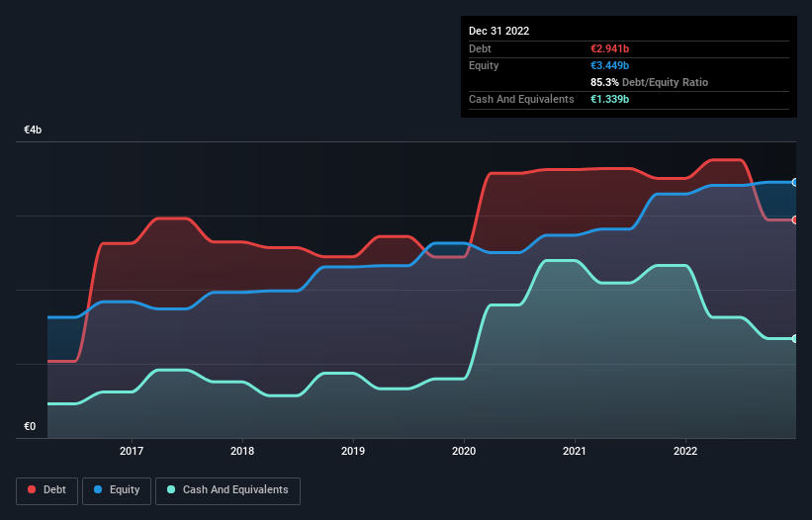Select the Equity endpoint marker on chart
The width and height of the screenshot is (812, 520).
pyautogui.click(x=795, y=182)
